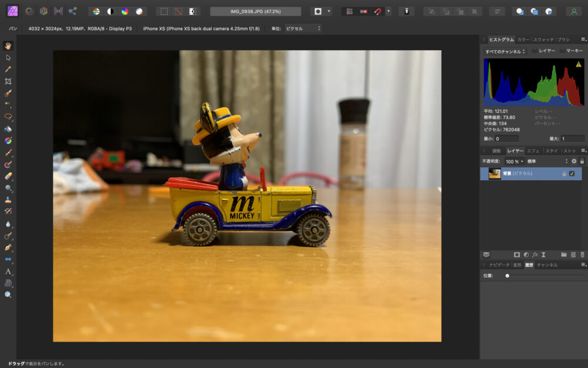Open the すべてのチャンネル channel dropdown
This screenshot has height=368, width=588.
click(505, 51)
